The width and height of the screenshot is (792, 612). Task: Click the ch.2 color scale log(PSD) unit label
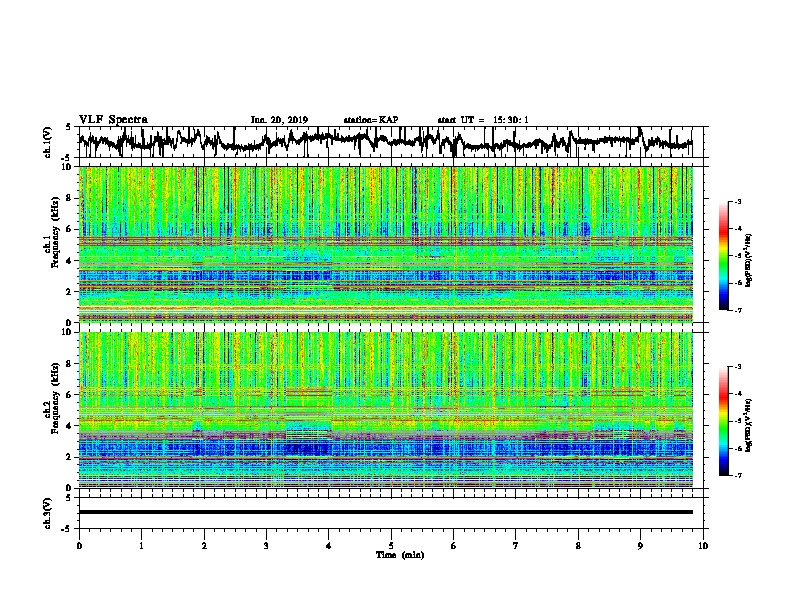point(748,426)
